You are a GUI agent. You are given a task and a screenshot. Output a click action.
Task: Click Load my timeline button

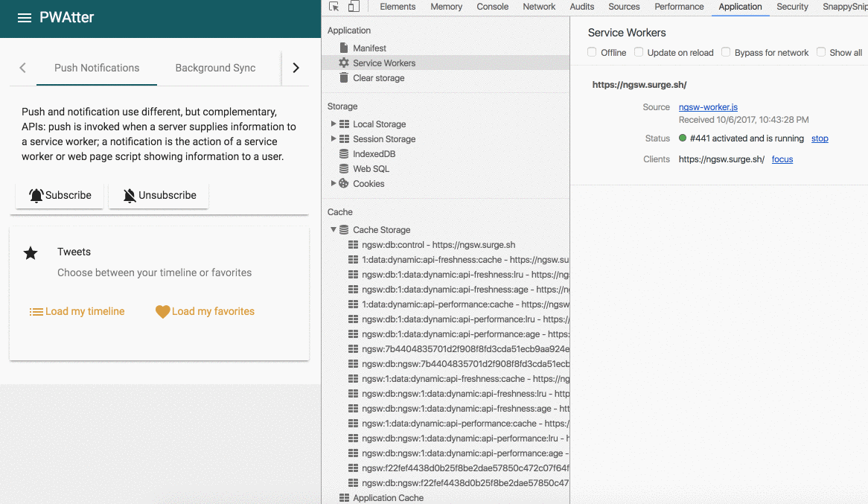pyautogui.click(x=77, y=312)
